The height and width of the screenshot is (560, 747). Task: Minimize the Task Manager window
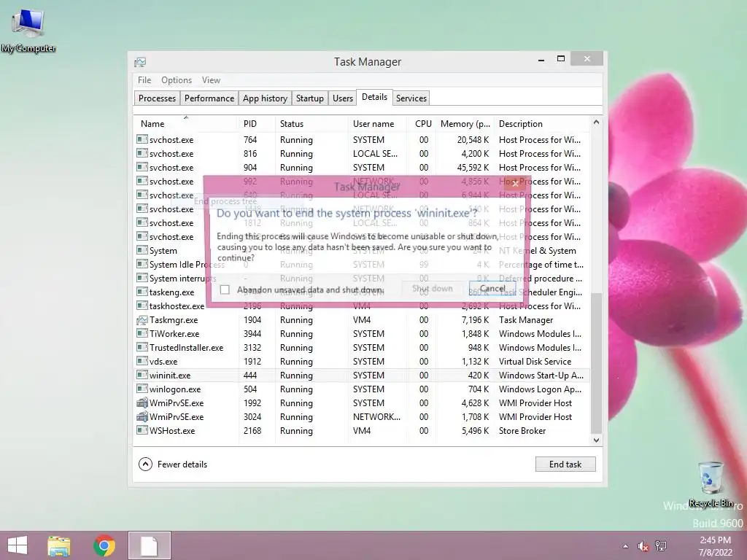(x=541, y=60)
